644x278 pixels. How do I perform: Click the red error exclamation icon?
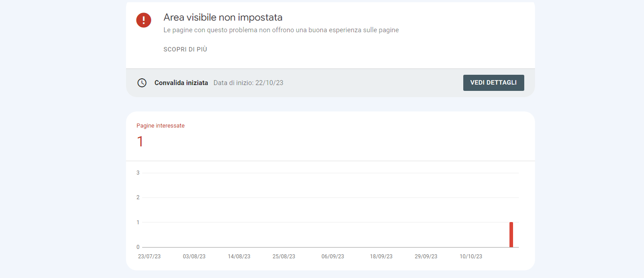tap(144, 20)
